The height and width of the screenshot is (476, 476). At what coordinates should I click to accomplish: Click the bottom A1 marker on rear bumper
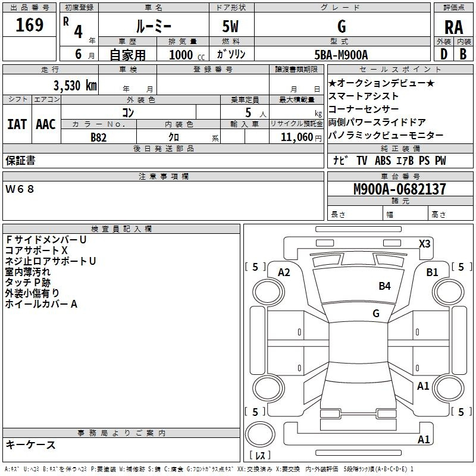(x=424, y=440)
